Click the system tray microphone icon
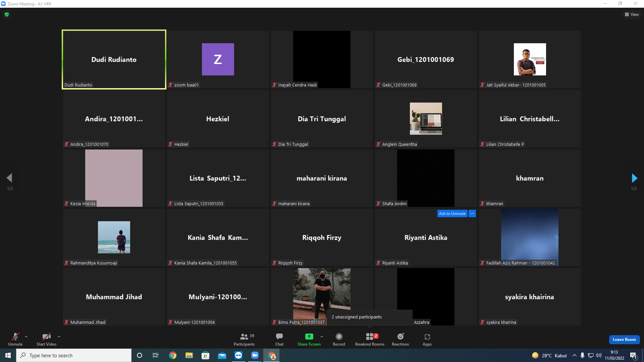The width and height of the screenshot is (644, 362). point(583,355)
